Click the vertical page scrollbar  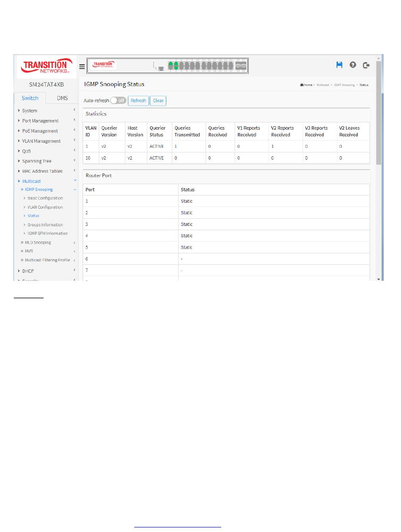[379, 127]
